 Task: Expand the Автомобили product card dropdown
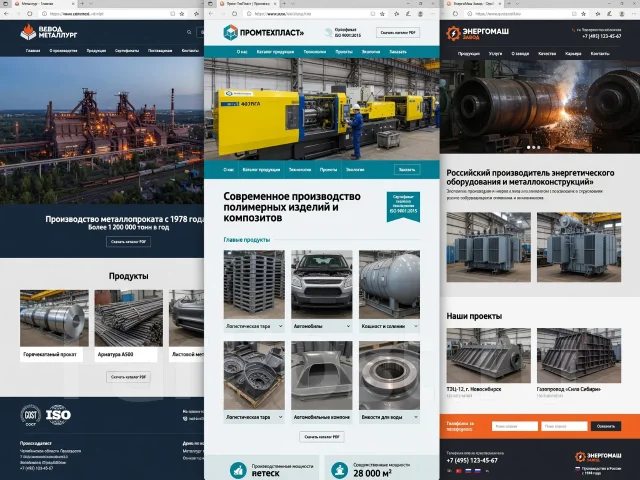click(x=348, y=326)
